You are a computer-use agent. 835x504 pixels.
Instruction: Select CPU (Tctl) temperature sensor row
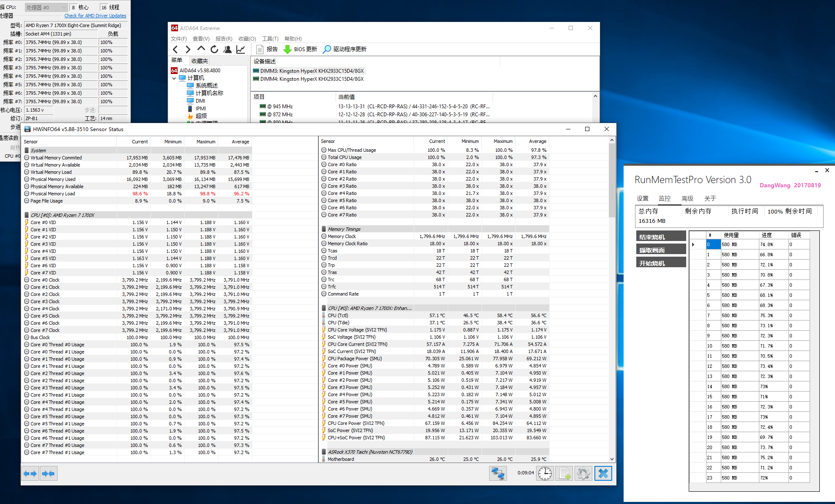(434, 315)
